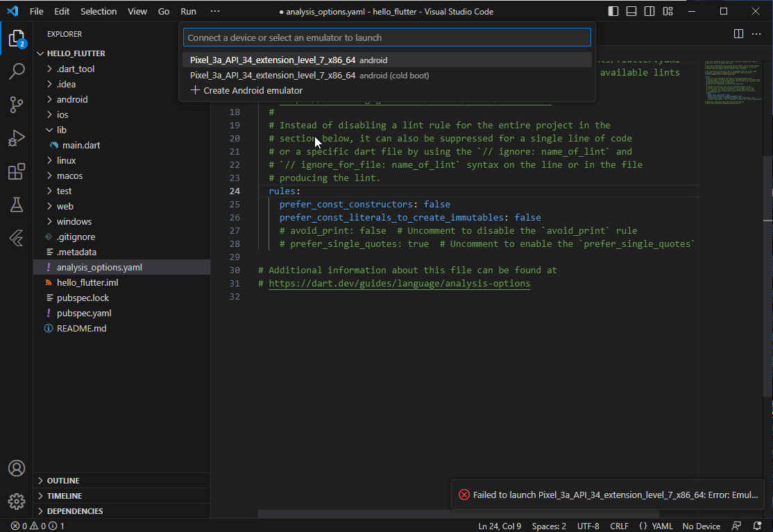773x532 pixels.
Task: Focus the device picker input field
Action: tap(387, 37)
